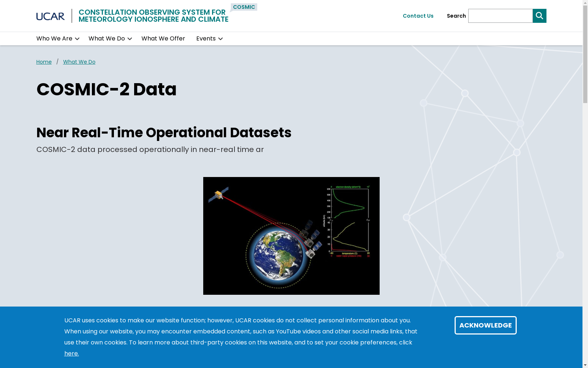
Task: Click the page vertical scrollbar thumb
Action: coord(585,54)
